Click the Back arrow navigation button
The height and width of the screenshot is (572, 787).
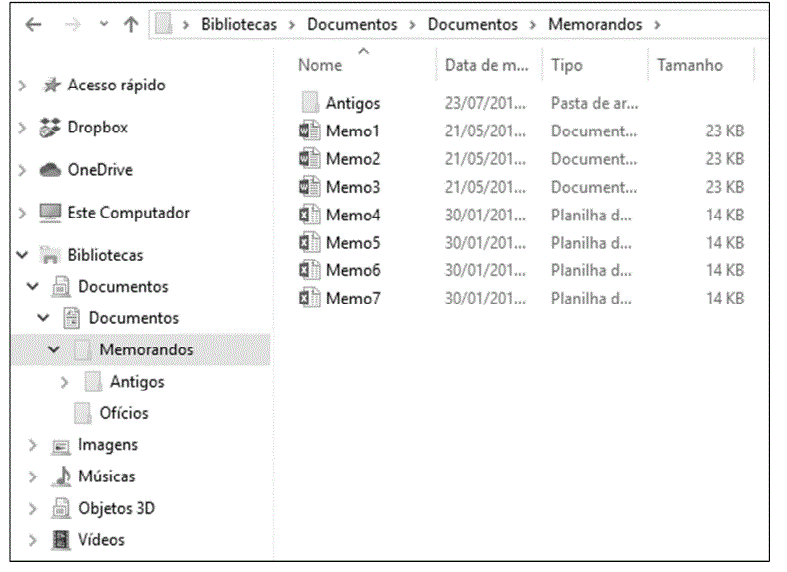point(33,24)
